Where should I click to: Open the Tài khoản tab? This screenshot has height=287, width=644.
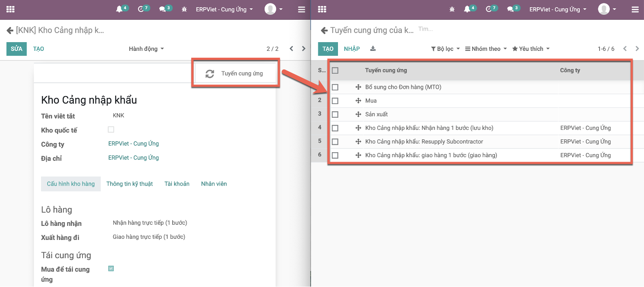click(x=177, y=184)
